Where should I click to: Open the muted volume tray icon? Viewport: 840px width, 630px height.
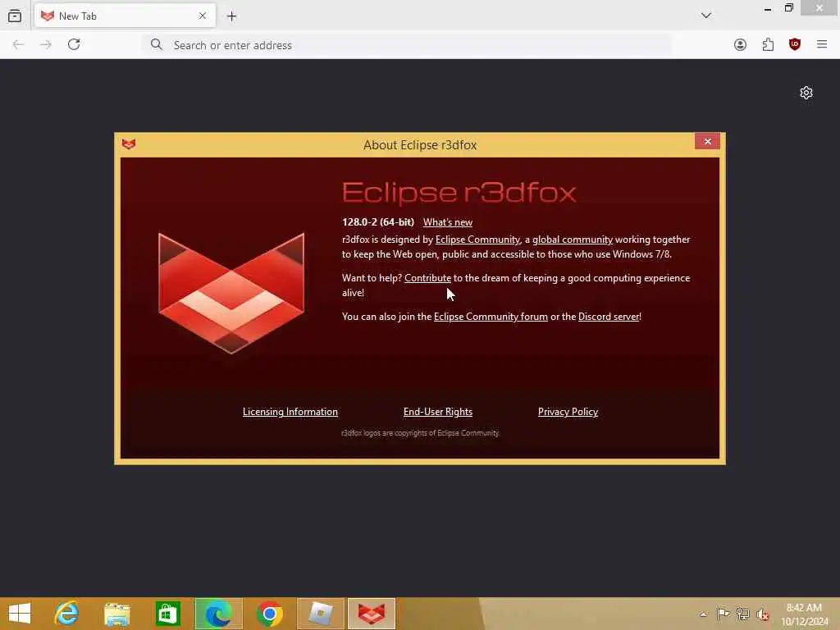click(763, 614)
